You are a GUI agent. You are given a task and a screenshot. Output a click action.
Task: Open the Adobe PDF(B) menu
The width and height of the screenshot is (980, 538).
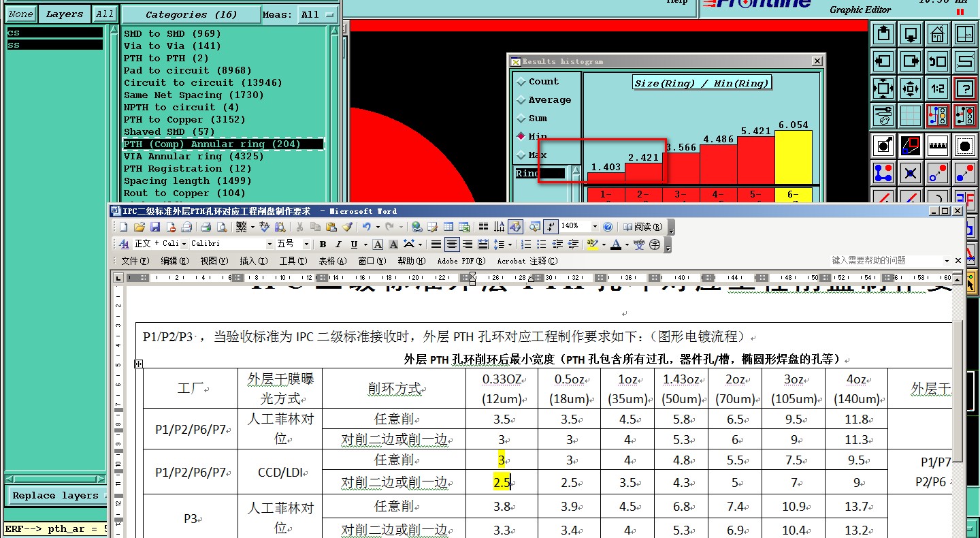pyautogui.click(x=461, y=261)
